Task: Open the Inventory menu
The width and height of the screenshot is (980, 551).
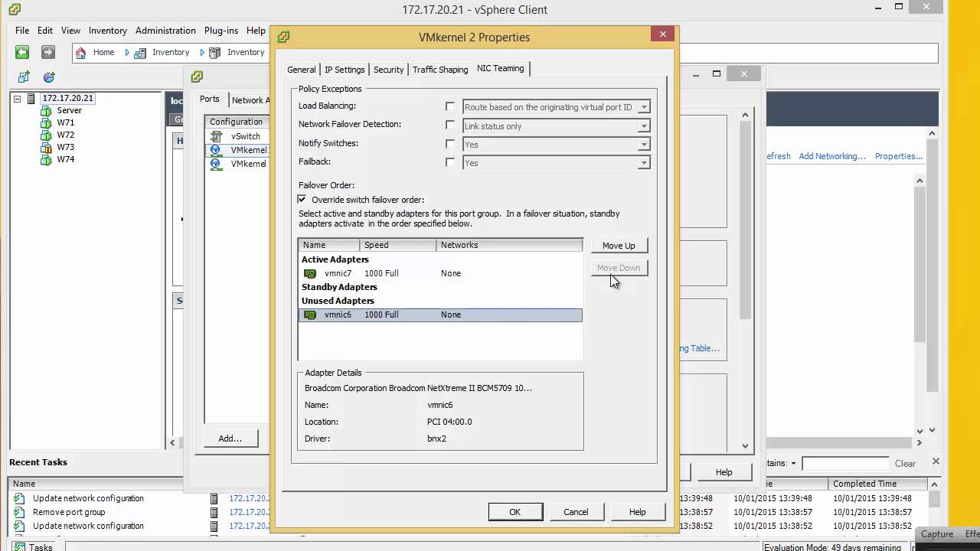Action: pyautogui.click(x=108, y=31)
